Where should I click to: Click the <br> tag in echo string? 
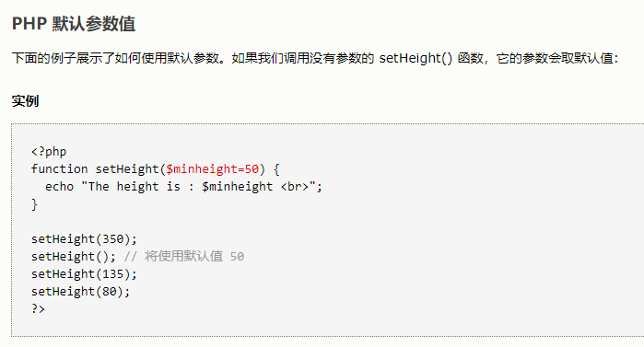(295, 187)
